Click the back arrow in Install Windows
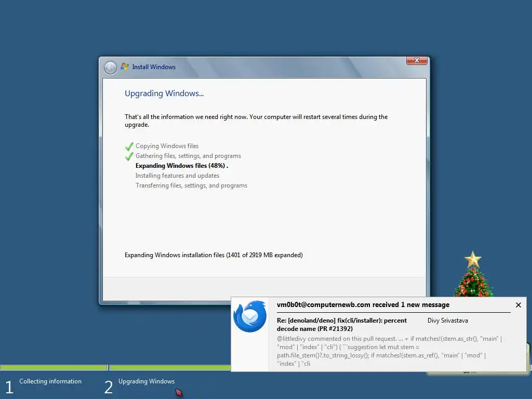This screenshot has width=532, height=399. [x=110, y=68]
